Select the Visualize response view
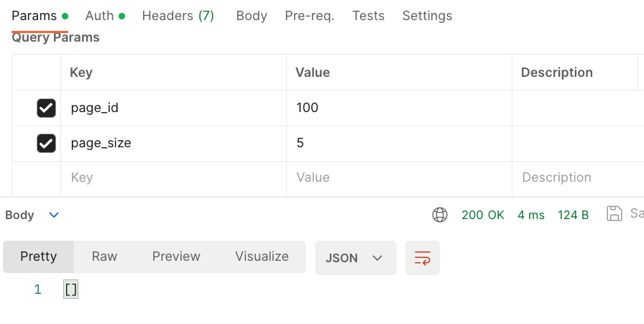The image size is (644, 324). [x=262, y=256]
